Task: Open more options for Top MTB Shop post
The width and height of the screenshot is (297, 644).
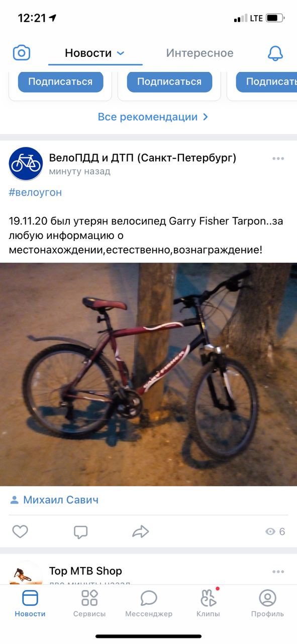Action: (278, 572)
